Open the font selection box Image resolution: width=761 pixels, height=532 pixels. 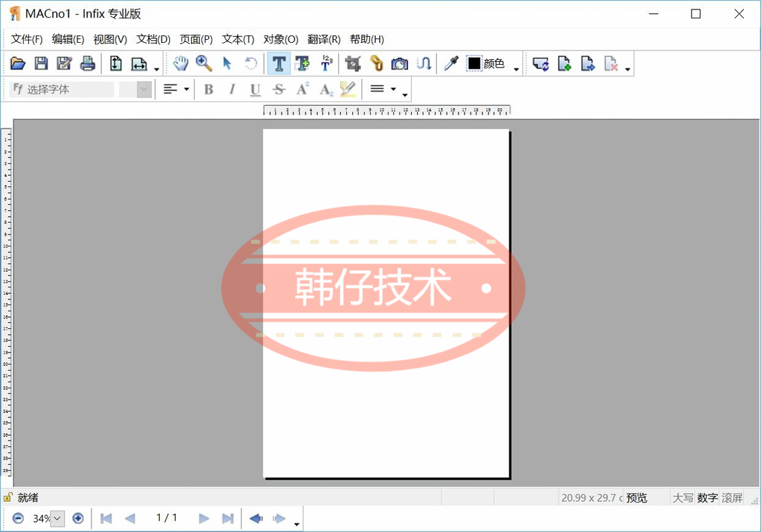(62, 89)
